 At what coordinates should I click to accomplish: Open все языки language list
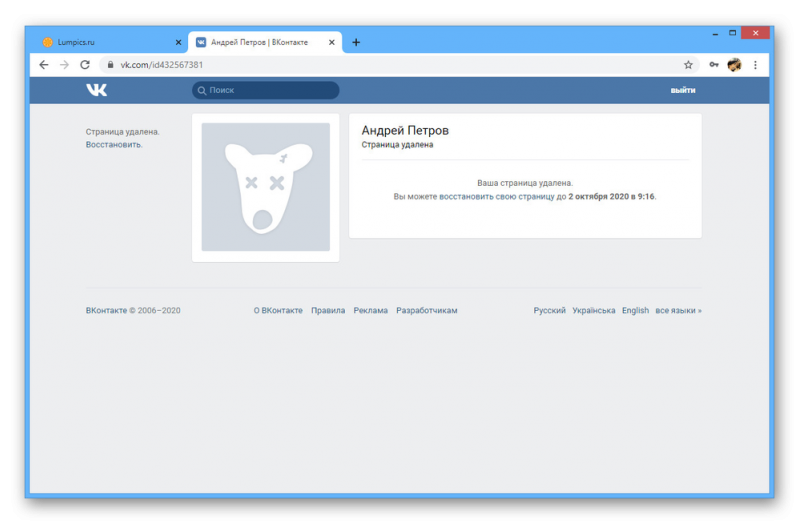679,310
